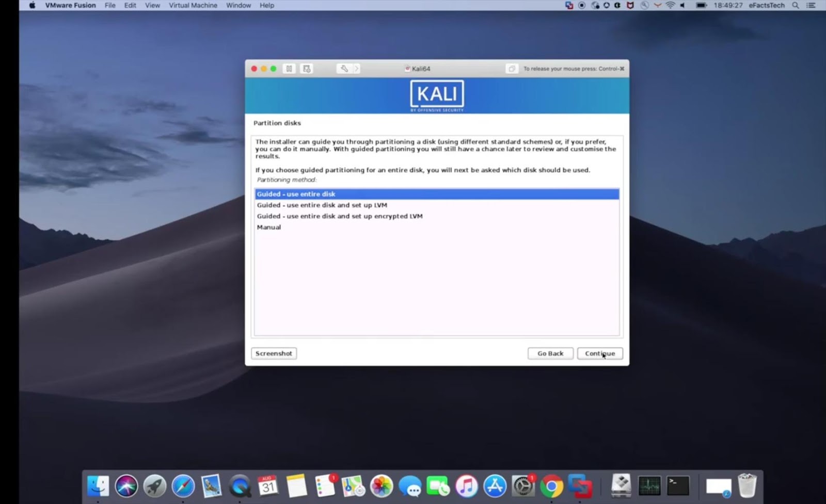The height and width of the screenshot is (504, 826).
Task: Open the Virtual Machine menu
Action: tap(193, 5)
